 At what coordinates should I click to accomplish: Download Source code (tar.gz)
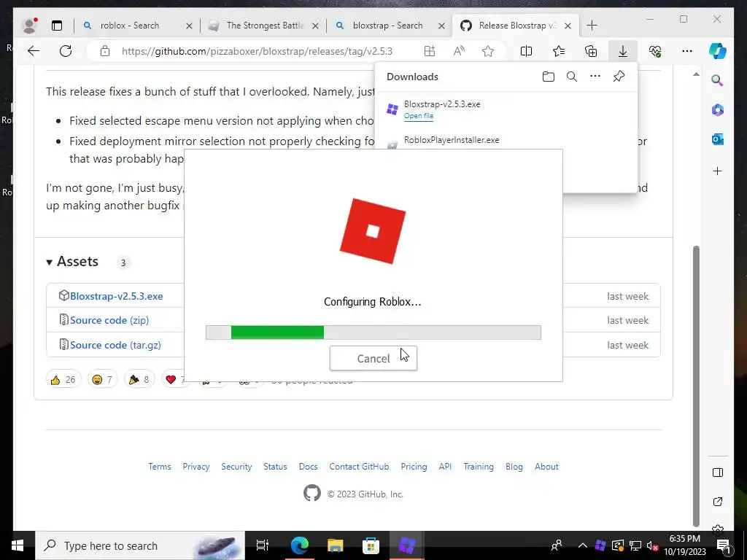point(115,345)
